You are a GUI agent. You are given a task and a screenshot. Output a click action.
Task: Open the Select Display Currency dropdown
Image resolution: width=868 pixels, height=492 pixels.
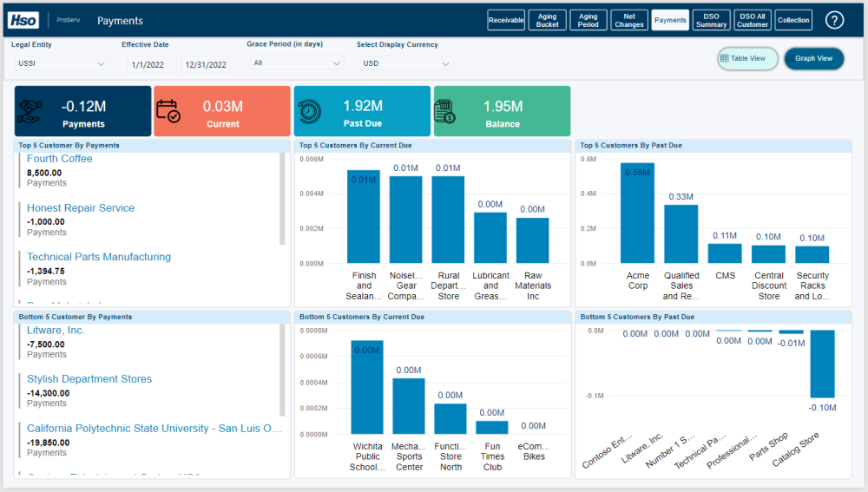(406, 63)
